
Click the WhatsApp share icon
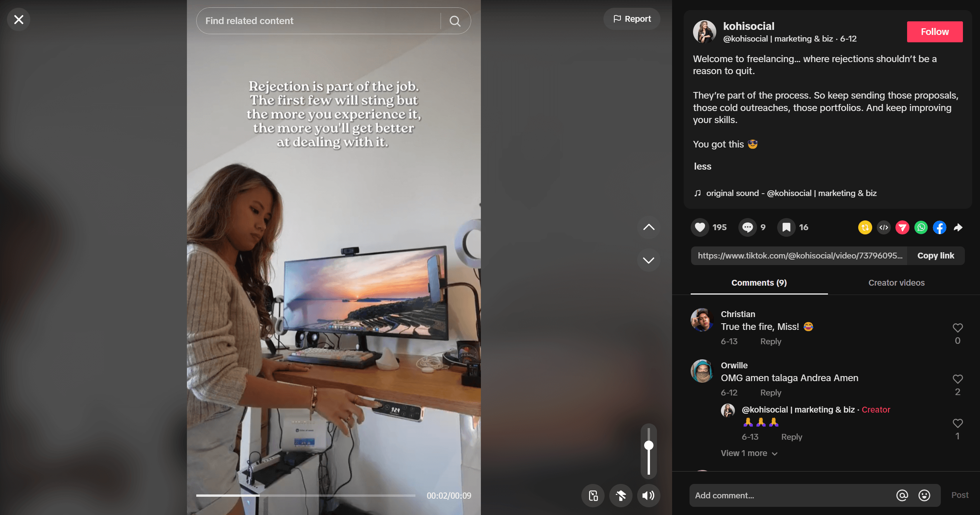coord(921,227)
